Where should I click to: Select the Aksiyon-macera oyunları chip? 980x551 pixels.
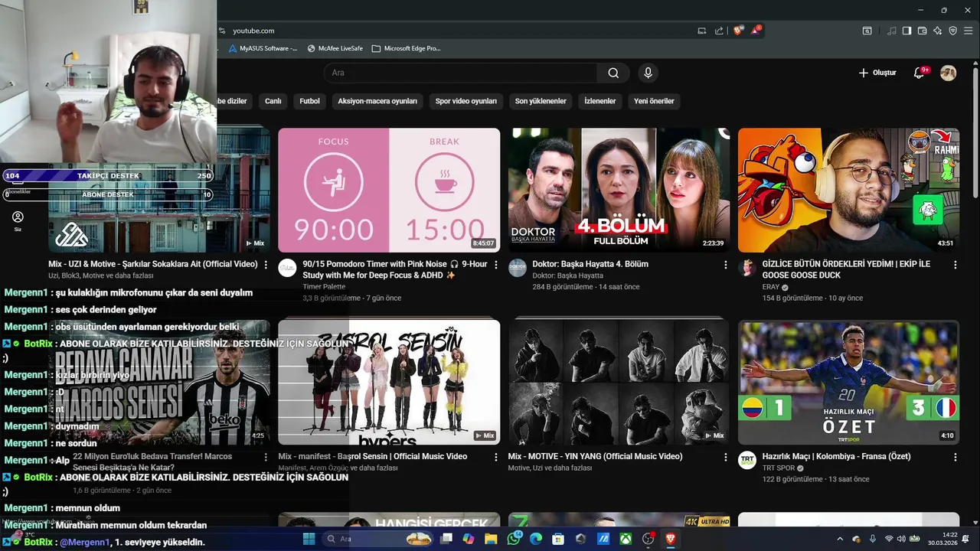(377, 101)
